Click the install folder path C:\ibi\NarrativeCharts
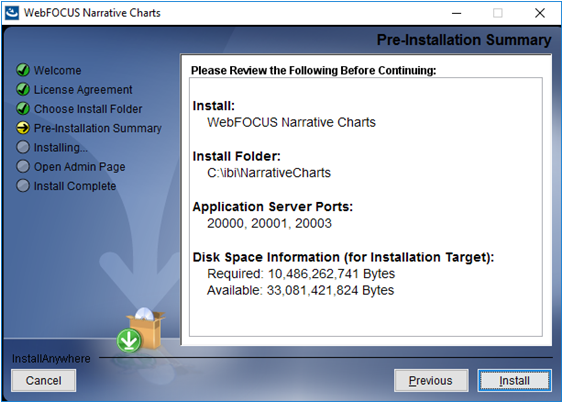Image resolution: width=564 pixels, height=402 pixels. coord(269,173)
